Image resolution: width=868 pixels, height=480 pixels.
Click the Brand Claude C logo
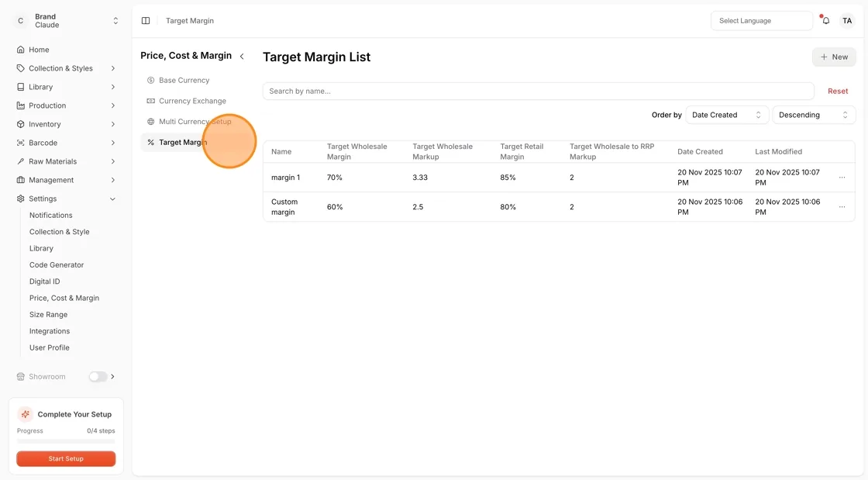tap(20, 20)
